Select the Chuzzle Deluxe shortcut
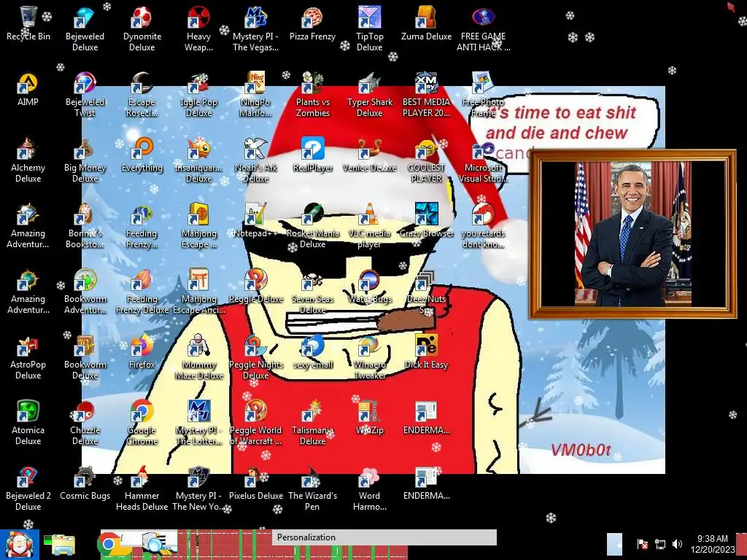 point(85,424)
